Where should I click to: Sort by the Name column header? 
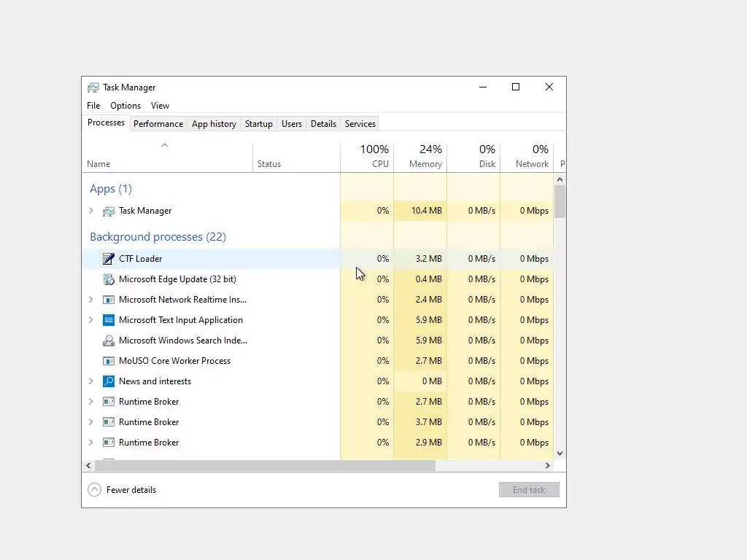pos(167,157)
